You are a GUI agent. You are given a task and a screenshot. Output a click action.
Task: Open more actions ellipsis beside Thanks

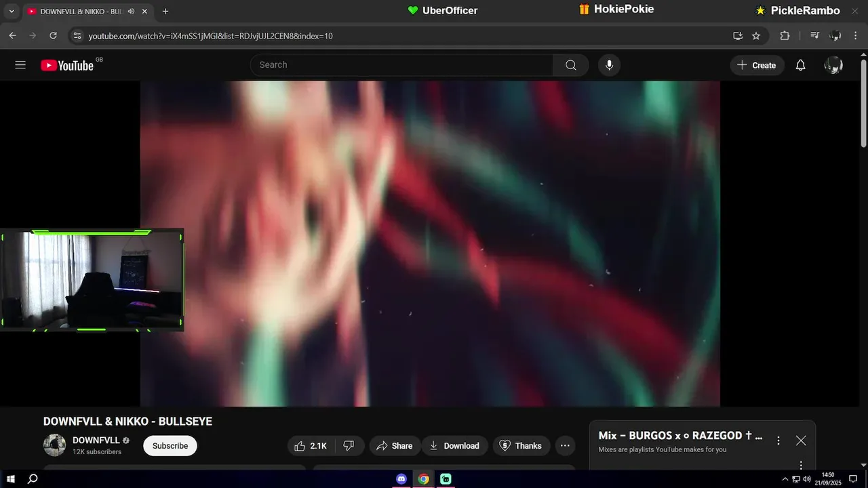(565, 446)
